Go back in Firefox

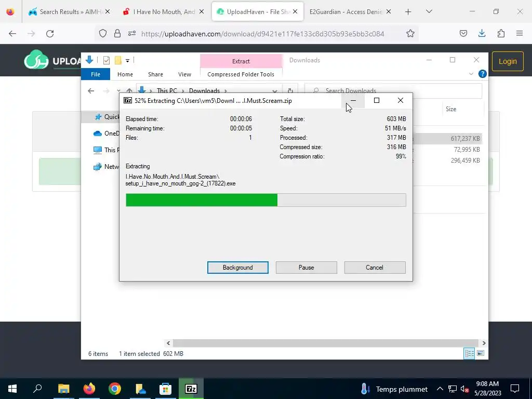pos(12,33)
